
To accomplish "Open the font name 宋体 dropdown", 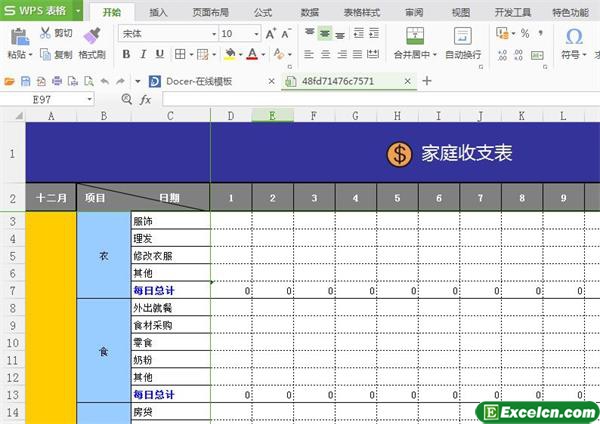I will tap(212, 33).
